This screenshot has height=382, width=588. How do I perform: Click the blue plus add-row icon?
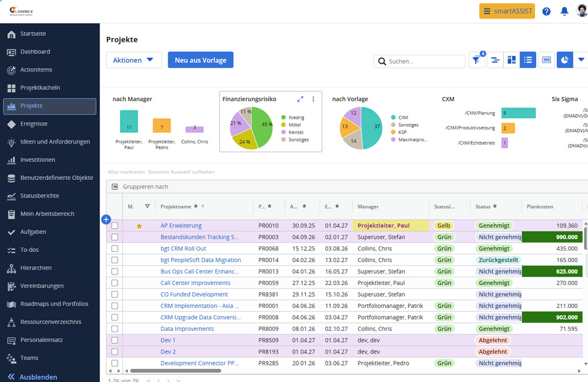(x=106, y=219)
